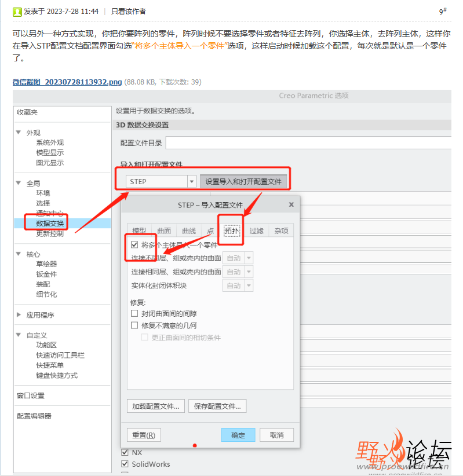Cancel the dialog with 取消
The height and width of the screenshot is (476, 463).
(x=277, y=435)
